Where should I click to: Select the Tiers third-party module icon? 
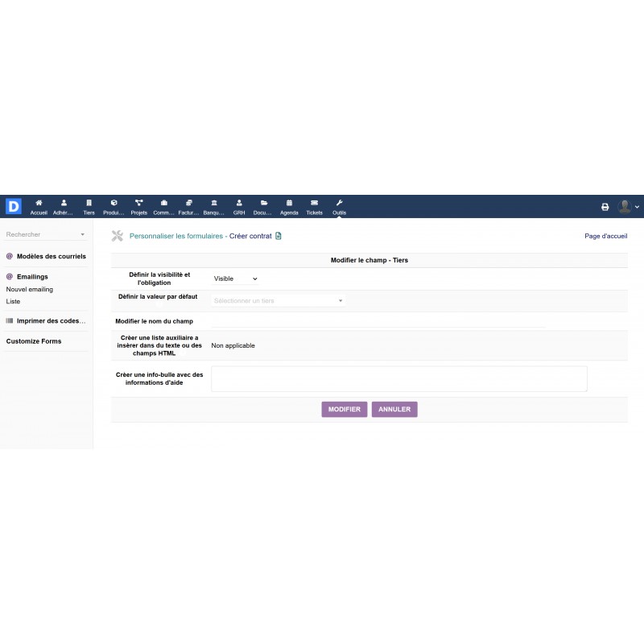click(89, 206)
